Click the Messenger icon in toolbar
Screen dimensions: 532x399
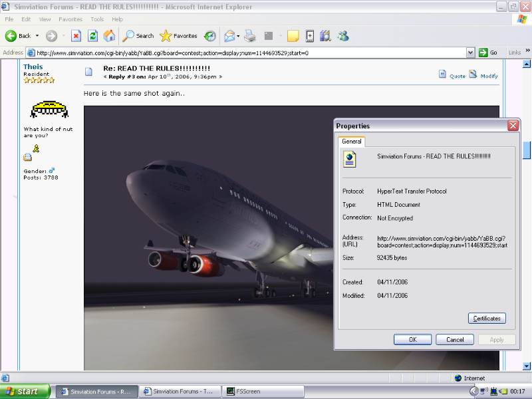point(343,36)
